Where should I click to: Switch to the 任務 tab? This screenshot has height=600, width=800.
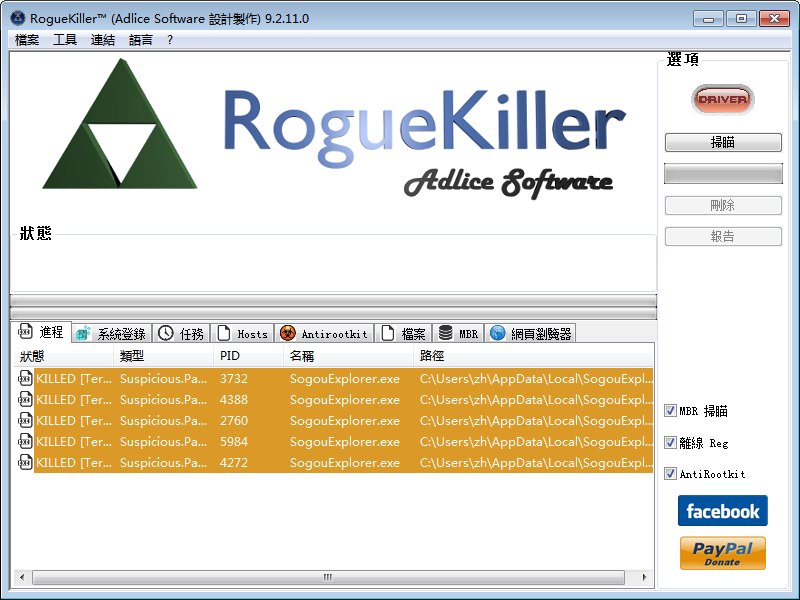pos(181,334)
